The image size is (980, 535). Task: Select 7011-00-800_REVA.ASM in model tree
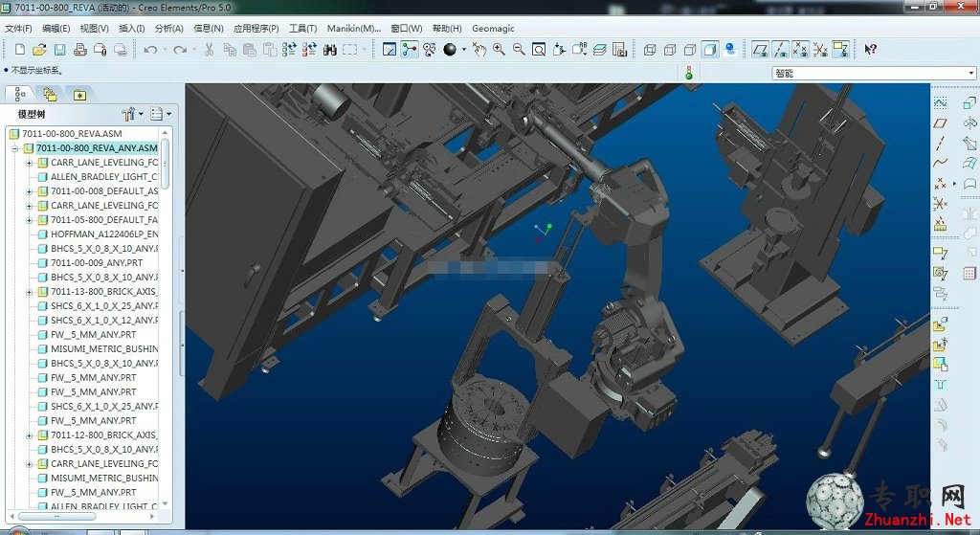72,134
